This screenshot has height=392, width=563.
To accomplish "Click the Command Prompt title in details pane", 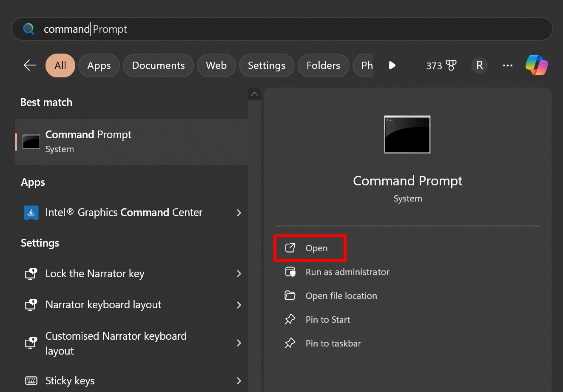I will (x=408, y=181).
